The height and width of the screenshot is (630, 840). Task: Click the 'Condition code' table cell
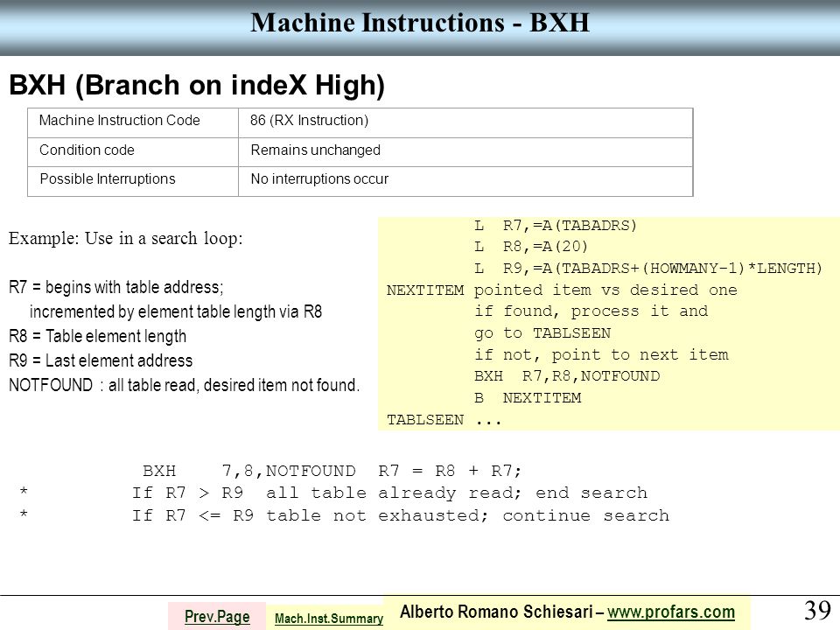(133, 152)
